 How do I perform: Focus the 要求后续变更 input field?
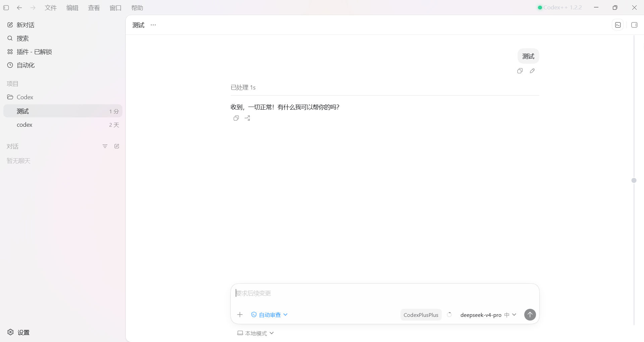click(x=385, y=293)
